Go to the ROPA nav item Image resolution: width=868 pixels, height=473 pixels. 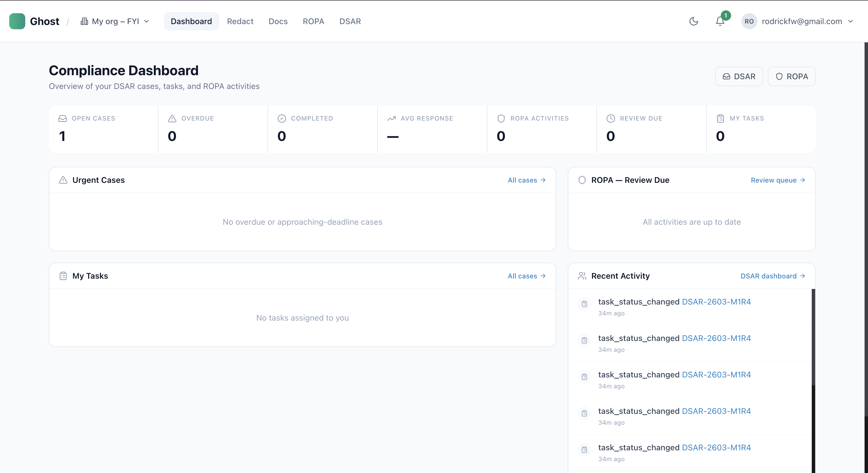313,21
